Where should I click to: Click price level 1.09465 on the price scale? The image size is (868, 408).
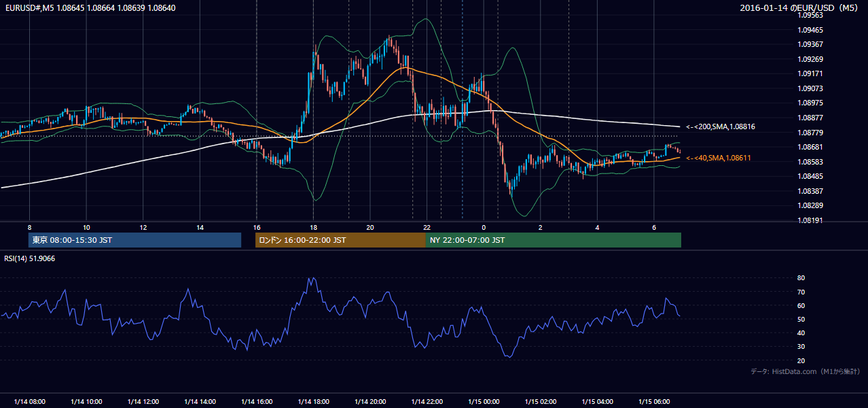click(x=810, y=30)
